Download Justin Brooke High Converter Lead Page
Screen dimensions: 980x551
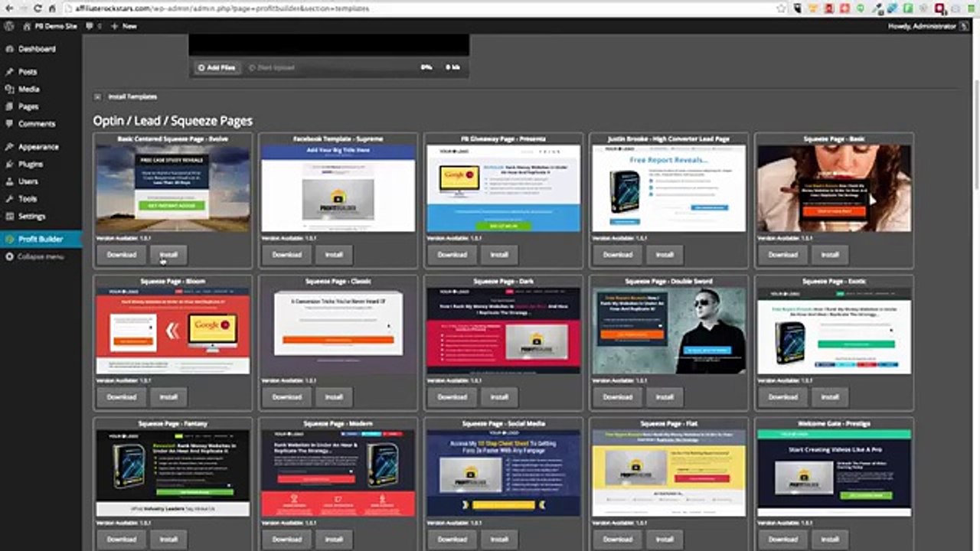coord(617,255)
